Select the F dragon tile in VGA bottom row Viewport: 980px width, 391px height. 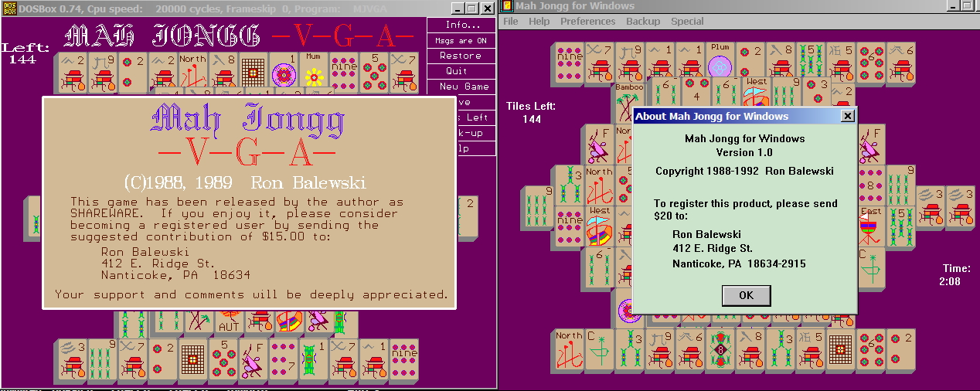254,359
